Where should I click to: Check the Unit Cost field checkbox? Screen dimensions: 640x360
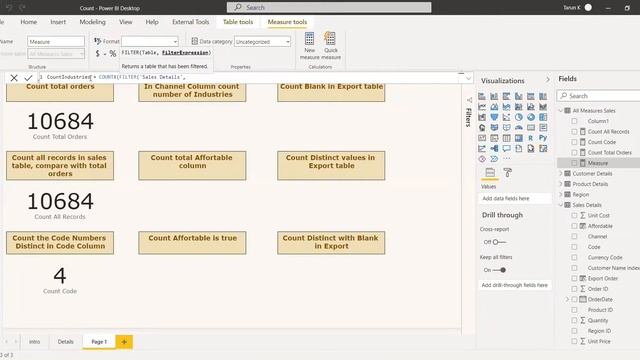(574, 216)
